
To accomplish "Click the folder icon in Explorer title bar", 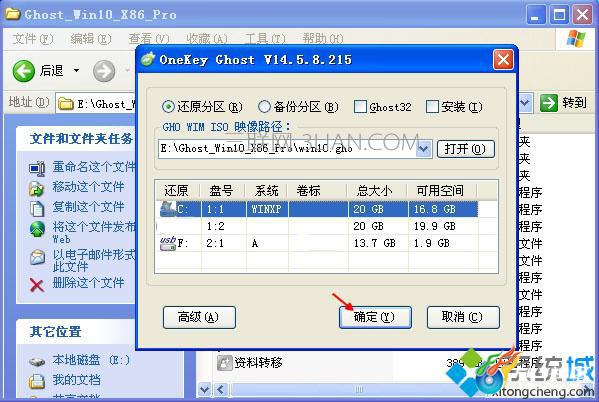I will (13, 14).
